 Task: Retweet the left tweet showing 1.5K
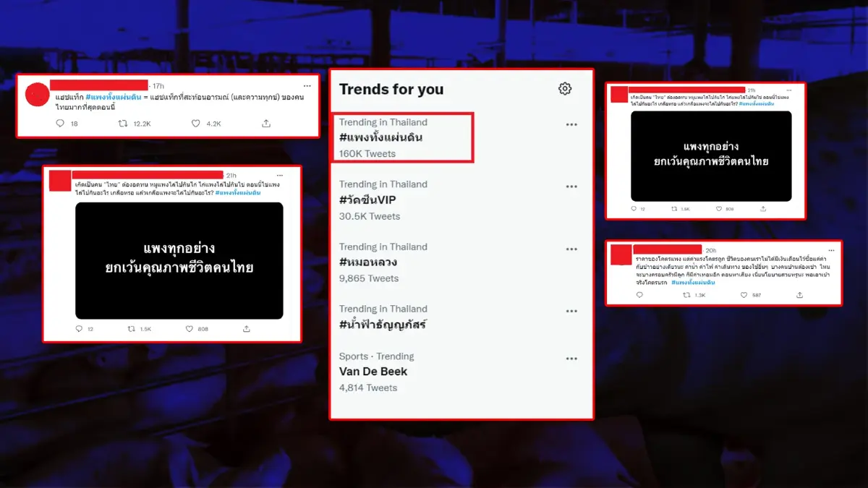[x=131, y=329]
